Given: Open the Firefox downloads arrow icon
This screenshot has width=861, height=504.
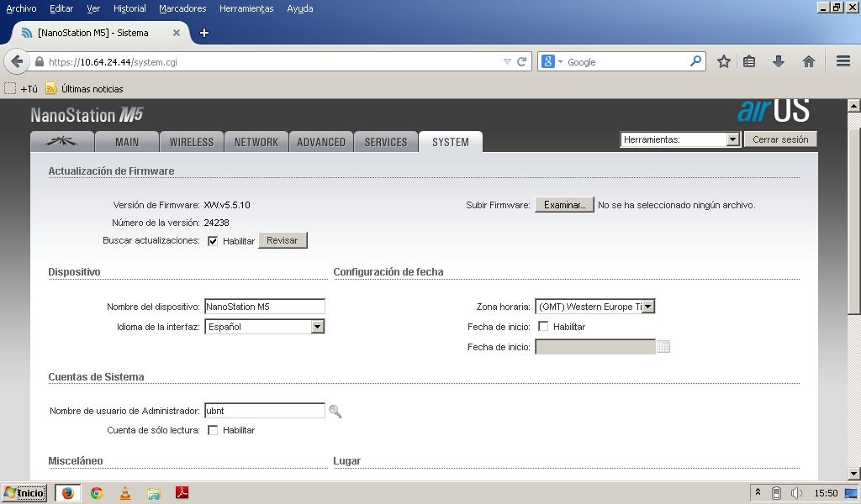Looking at the screenshot, I should pos(779,61).
